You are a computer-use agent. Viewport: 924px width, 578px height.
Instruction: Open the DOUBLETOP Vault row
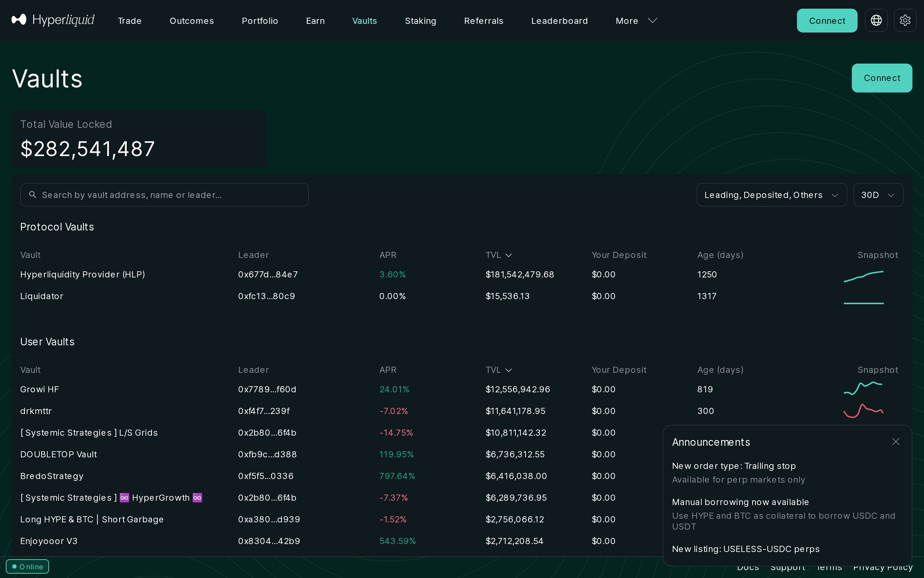pos(58,454)
